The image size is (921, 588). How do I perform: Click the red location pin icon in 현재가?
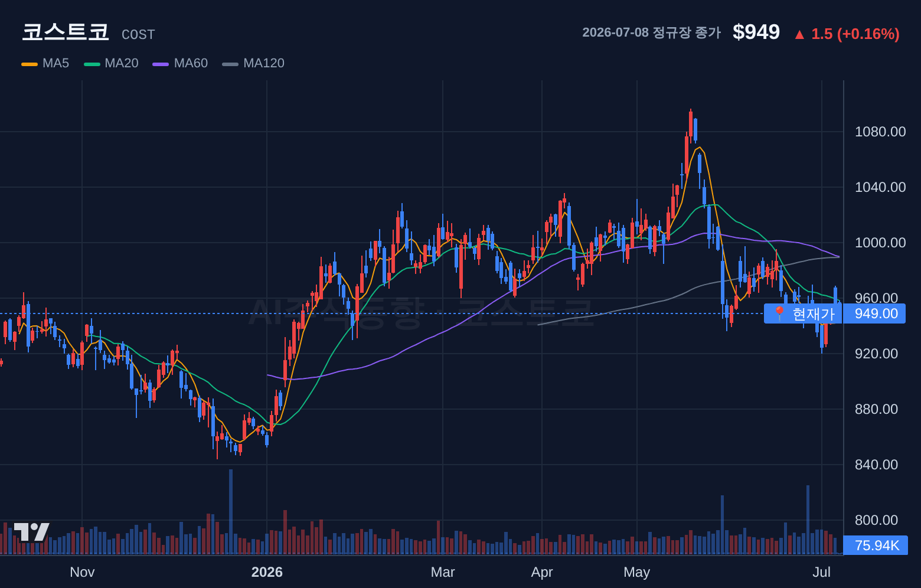coord(779,313)
